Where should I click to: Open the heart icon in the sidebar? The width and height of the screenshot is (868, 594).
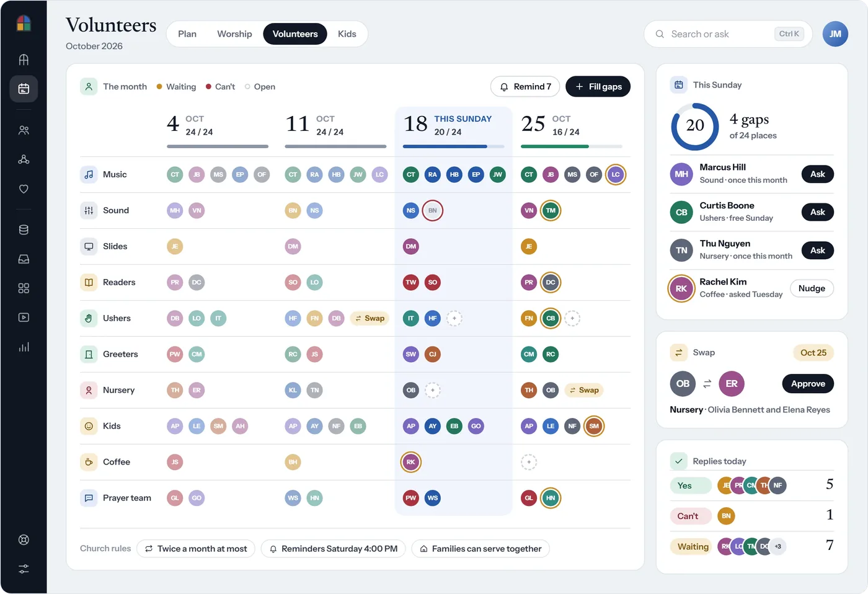[24, 189]
